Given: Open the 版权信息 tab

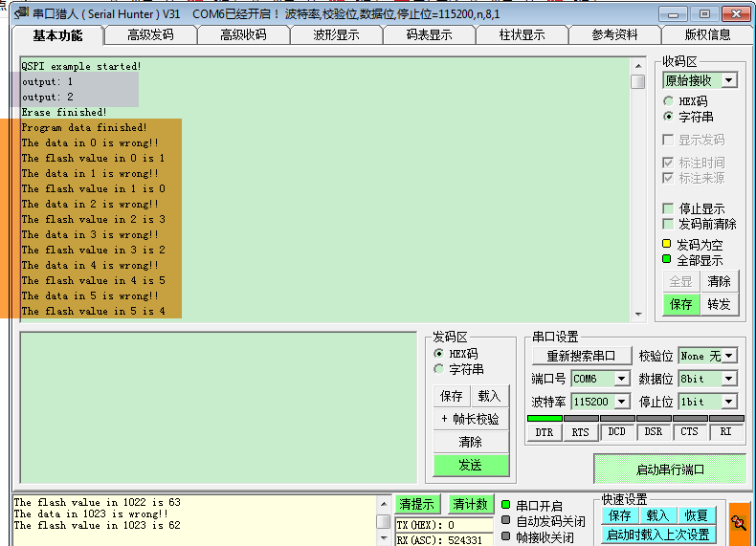Looking at the screenshot, I should click(707, 35).
